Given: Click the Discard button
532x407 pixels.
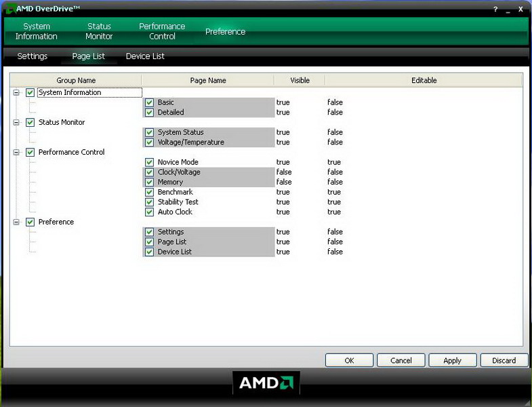Looking at the screenshot, I should pos(504,360).
